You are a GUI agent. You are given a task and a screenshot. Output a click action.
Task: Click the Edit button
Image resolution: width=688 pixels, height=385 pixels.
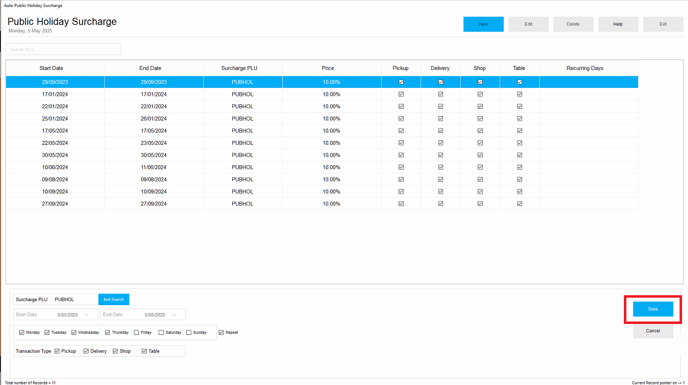click(x=528, y=24)
